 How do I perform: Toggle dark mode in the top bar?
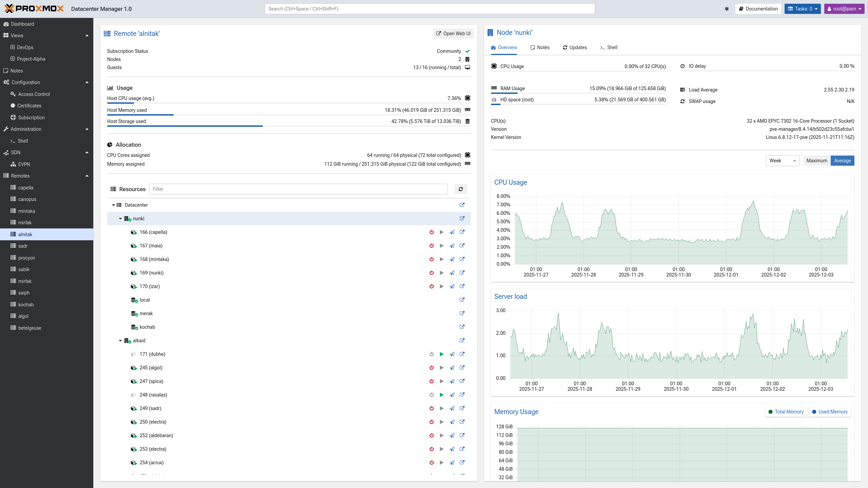click(727, 9)
